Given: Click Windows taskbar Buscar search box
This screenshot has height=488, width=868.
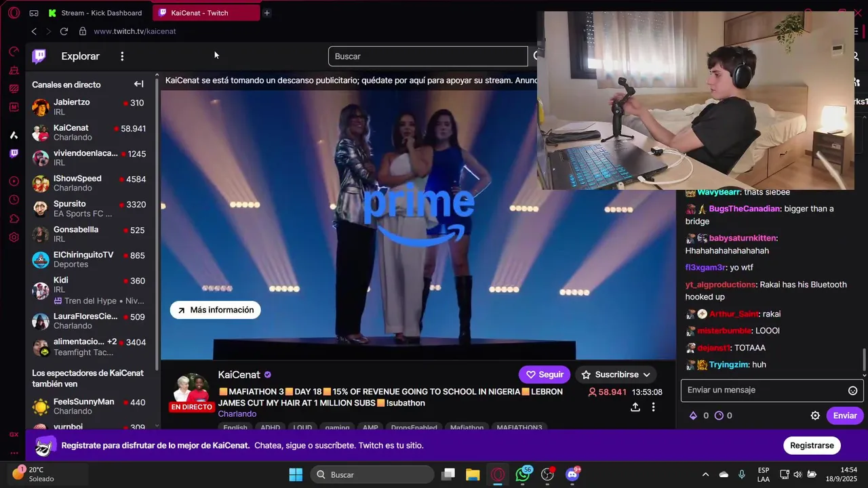Looking at the screenshot, I should pyautogui.click(x=372, y=474).
